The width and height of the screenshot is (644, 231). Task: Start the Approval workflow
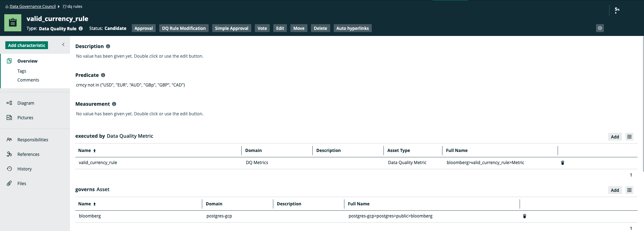tap(144, 28)
